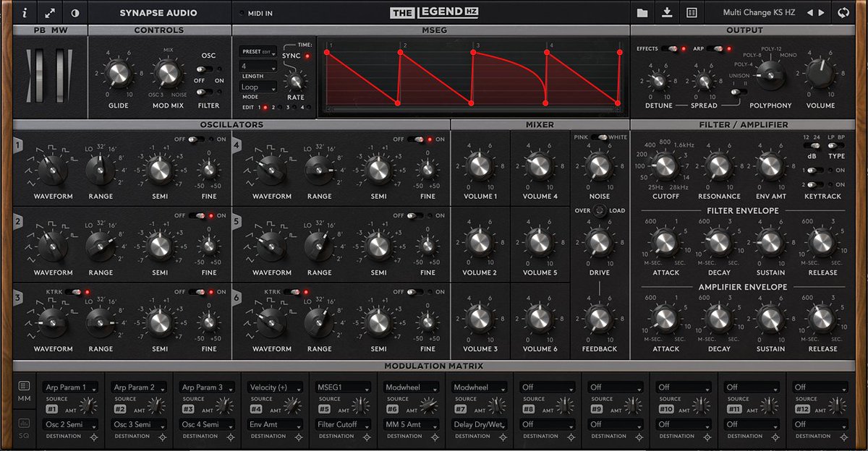Toggle oscillator 4 on/off switch

click(x=416, y=139)
